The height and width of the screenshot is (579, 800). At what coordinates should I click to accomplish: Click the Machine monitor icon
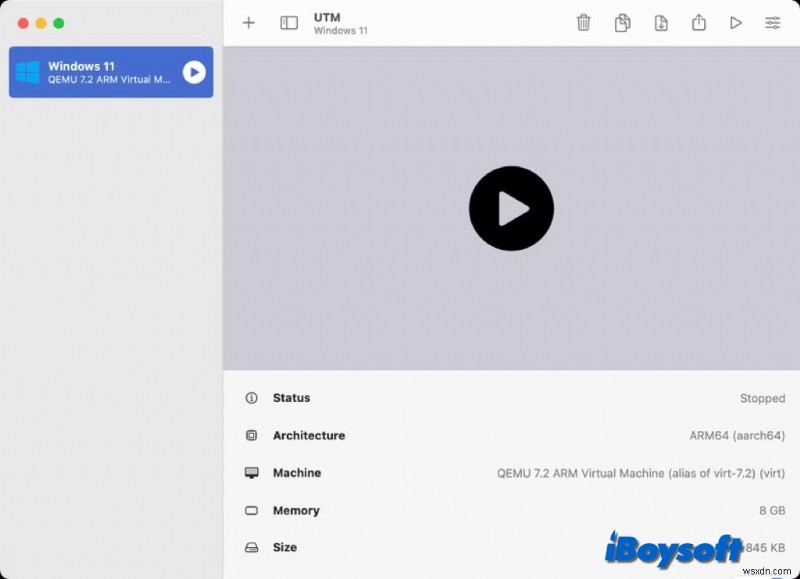251,473
